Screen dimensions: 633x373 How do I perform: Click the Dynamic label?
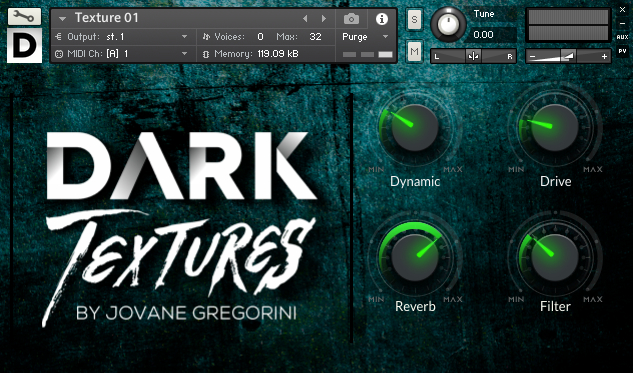[x=415, y=181]
